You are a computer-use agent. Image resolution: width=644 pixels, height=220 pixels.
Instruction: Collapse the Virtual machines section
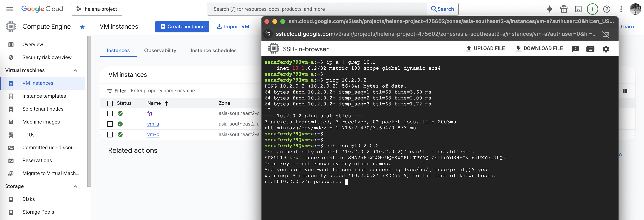click(75, 70)
